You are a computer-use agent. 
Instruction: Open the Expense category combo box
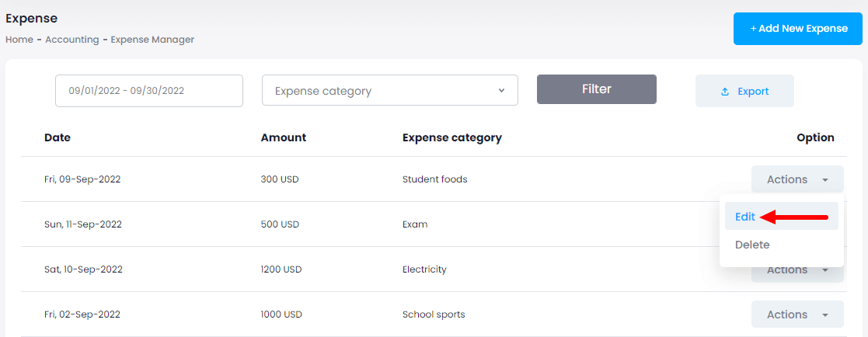389,91
